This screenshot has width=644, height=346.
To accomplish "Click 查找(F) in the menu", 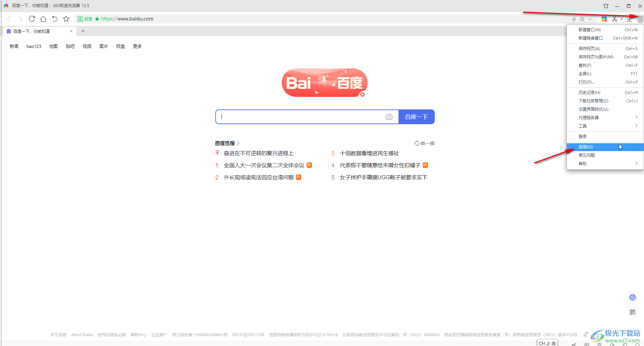I will click(605, 65).
